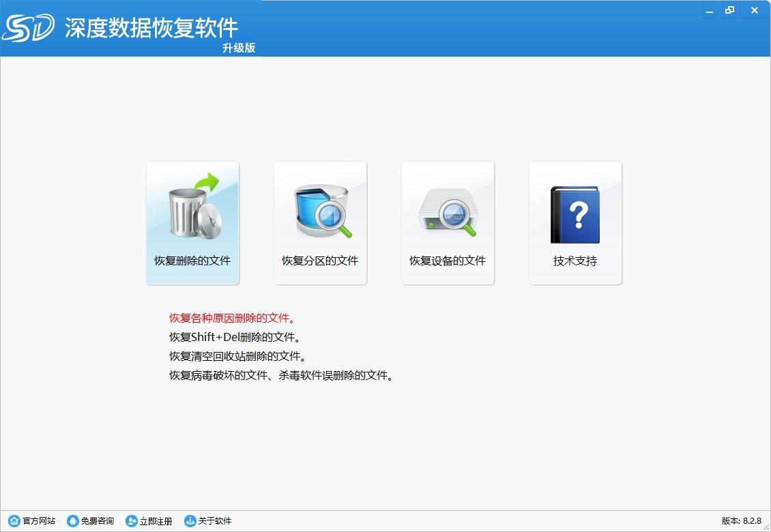Click red text 恢复各种原因删除的文件
This screenshot has height=532, width=771.
click(x=233, y=318)
